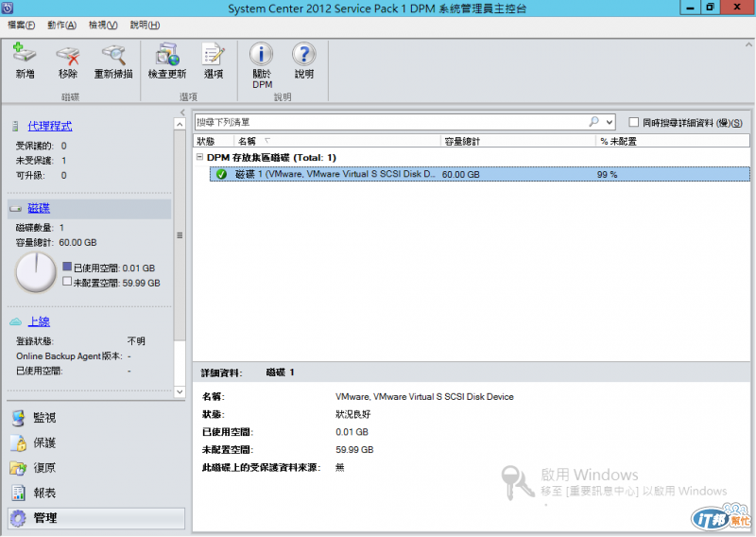Open the search box dropdown arrow
Image resolution: width=756 pixels, height=537 pixels.
tap(610, 122)
